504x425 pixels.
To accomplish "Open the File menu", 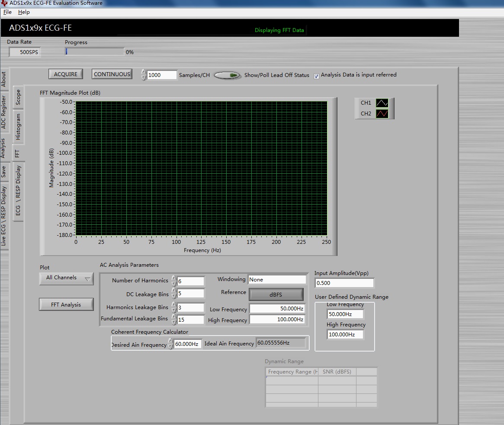I will [x=7, y=12].
